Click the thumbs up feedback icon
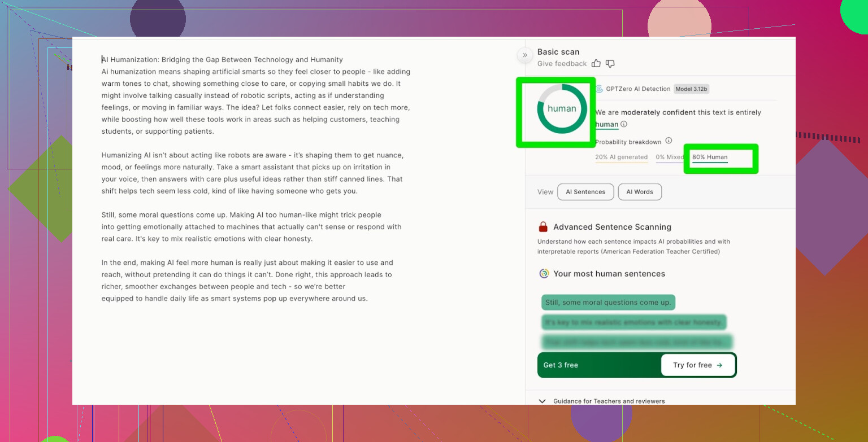868x442 pixels. [x=596, y=64]
